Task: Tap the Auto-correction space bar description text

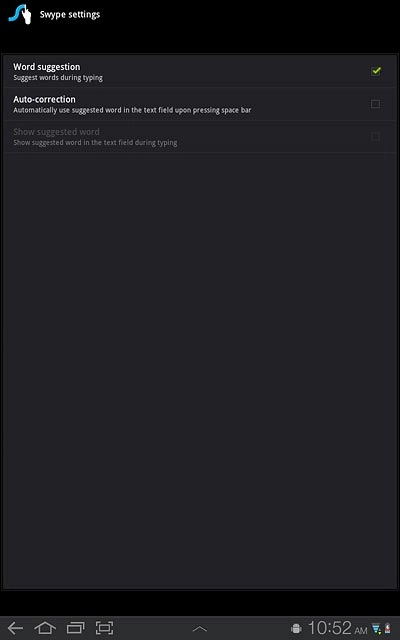Action: tap(132, 110)
